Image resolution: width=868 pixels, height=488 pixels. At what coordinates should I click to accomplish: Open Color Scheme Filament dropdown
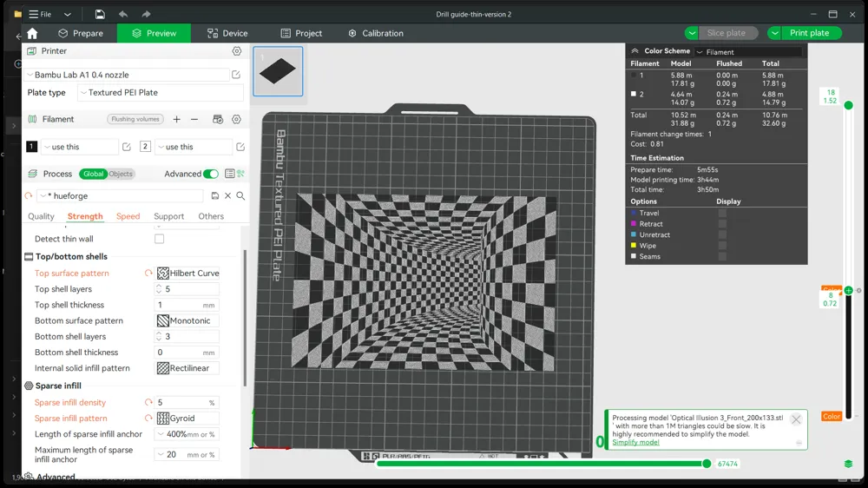pos(748,51)
